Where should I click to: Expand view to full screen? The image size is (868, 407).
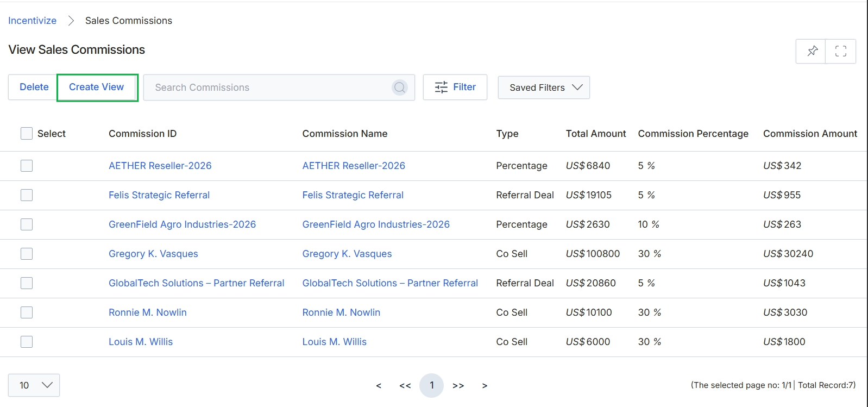pyautogui.click(x=840, y=51)
